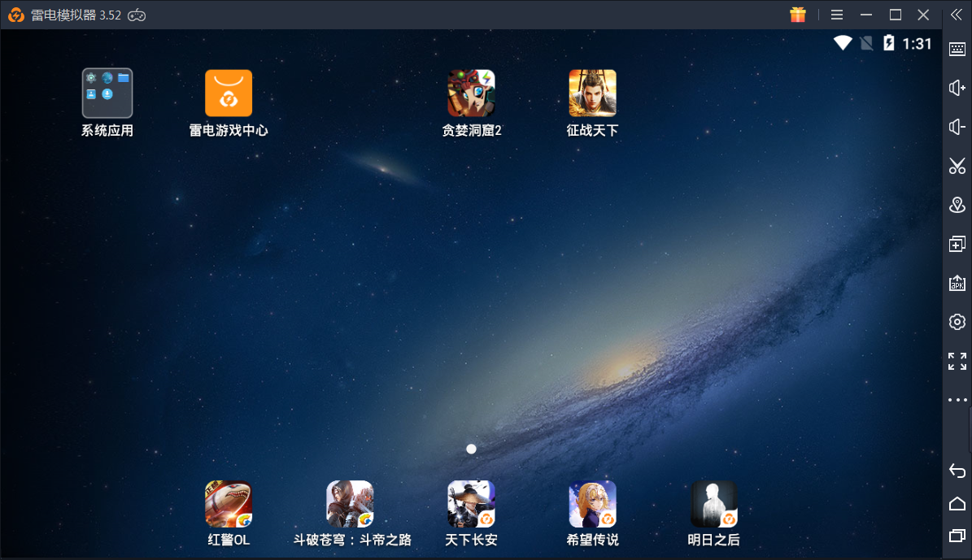Decrease volume using sidebar speaker minus

957,127
